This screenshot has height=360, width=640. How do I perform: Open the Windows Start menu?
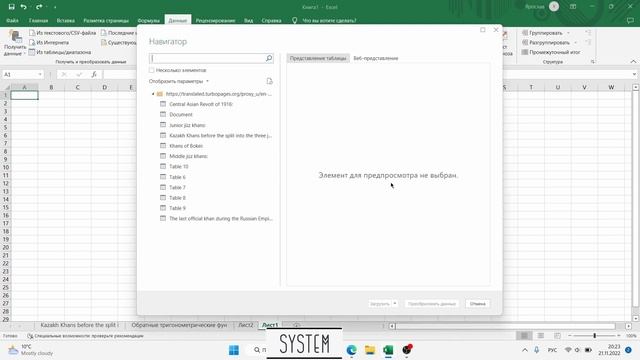pos(234,350)
